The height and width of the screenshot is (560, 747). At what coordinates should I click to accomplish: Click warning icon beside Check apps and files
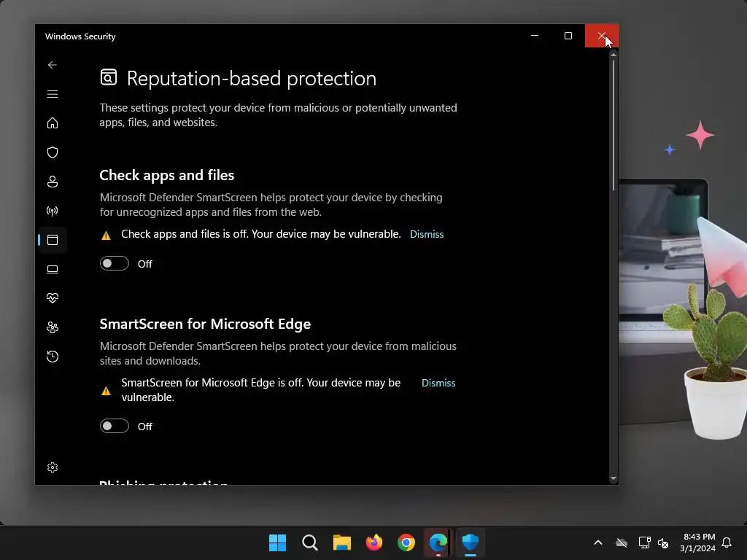(107, 236)
